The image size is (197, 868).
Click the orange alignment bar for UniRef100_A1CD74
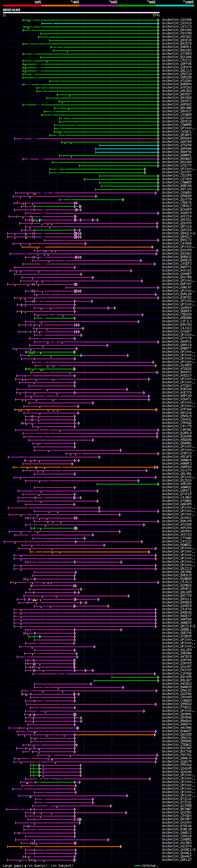[64, 846]
